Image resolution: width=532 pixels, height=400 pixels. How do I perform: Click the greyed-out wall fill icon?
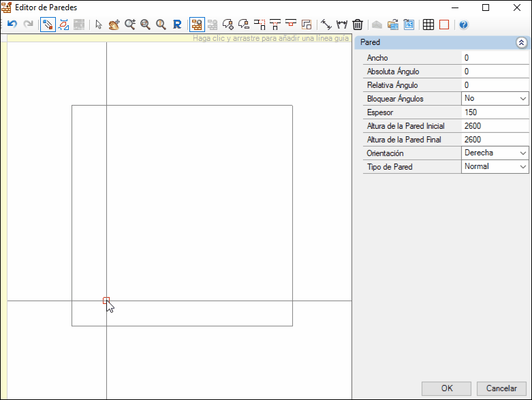pyautogui.click(x=79, y=25)
